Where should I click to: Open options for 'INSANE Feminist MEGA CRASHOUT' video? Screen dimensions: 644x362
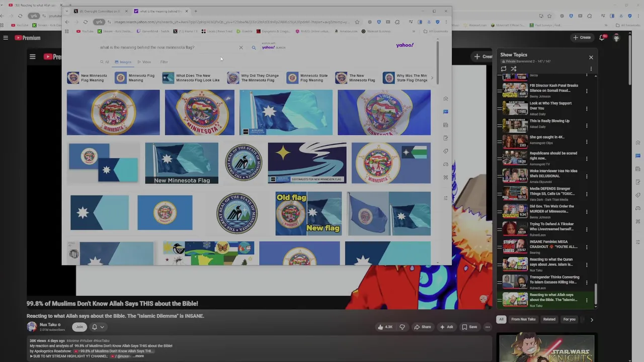coord(587,247)
